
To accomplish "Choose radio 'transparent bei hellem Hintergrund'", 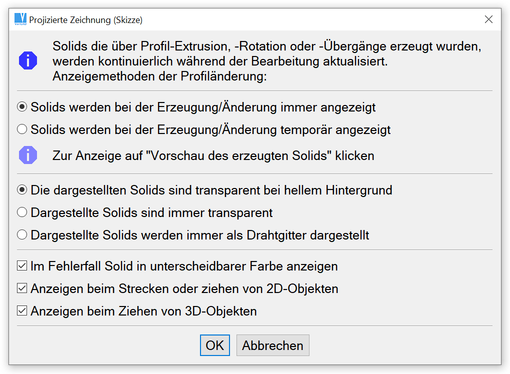I will click(x=22, y=190).
